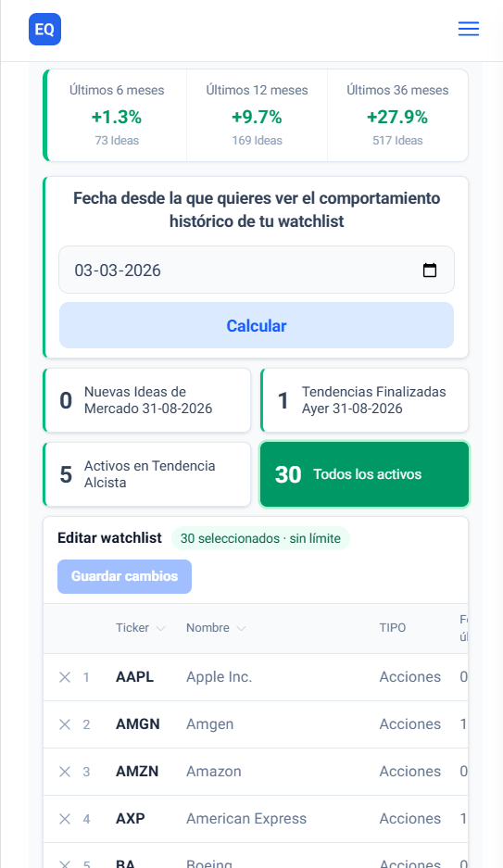Click the Calcular button

pos(257,325)
